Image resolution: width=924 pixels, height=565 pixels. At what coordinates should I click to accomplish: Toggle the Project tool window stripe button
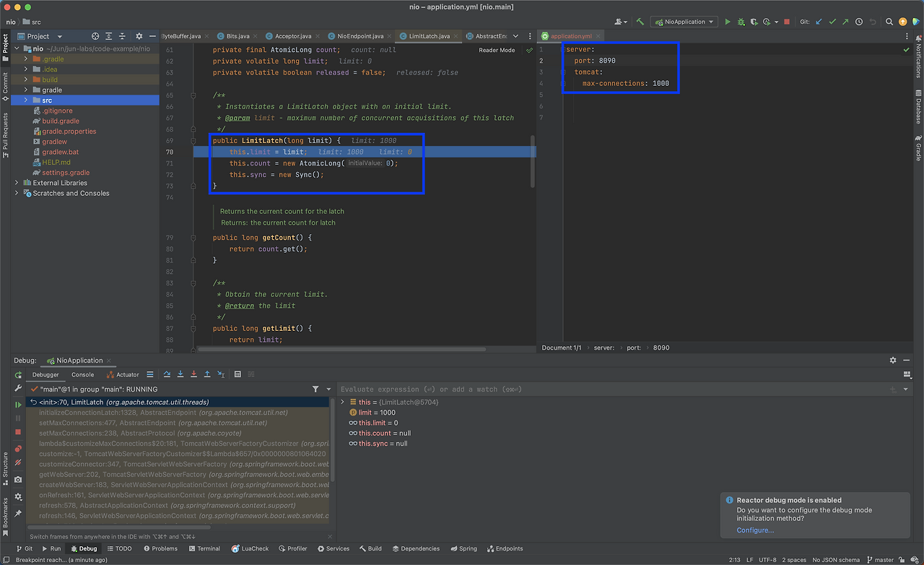coord(5,45)
